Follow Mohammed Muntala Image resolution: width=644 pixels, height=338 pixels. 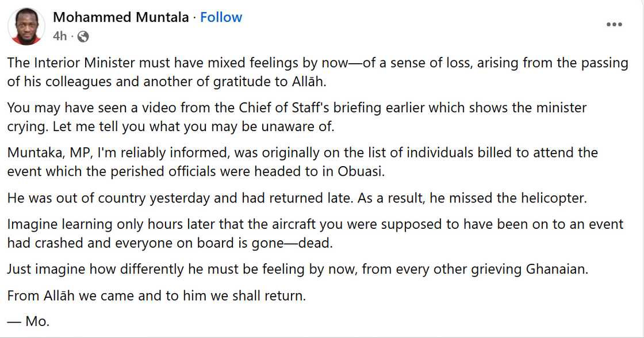(x=221, y=17)
